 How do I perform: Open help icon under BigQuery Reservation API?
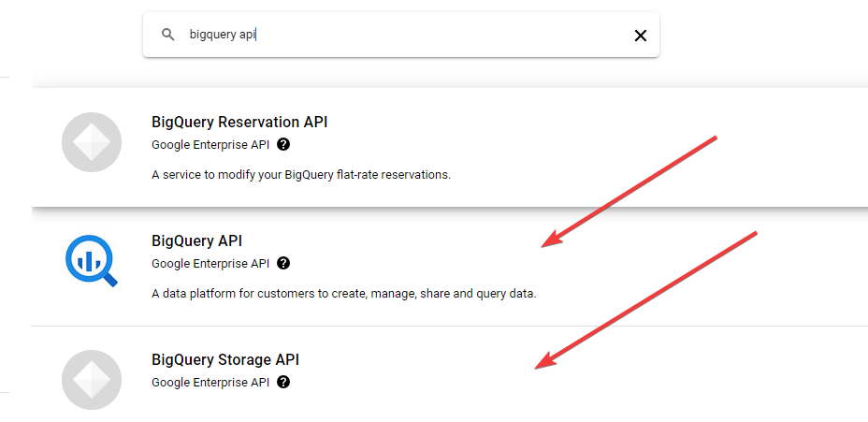283,144
